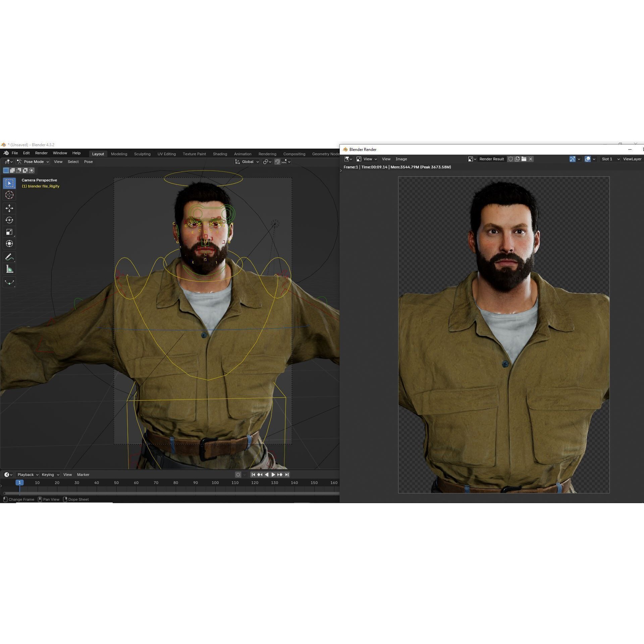Play the animation forward
Viewport: 644px width, 644px height.
(x=273, y=475)
